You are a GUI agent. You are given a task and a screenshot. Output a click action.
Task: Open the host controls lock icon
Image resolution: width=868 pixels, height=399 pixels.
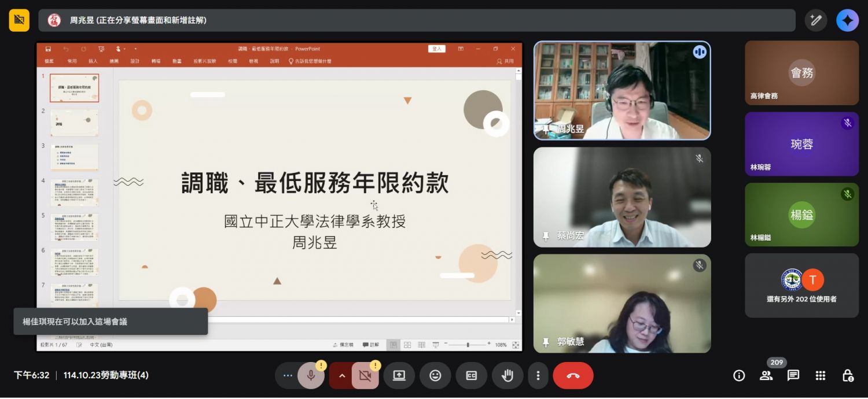(848, 376)
